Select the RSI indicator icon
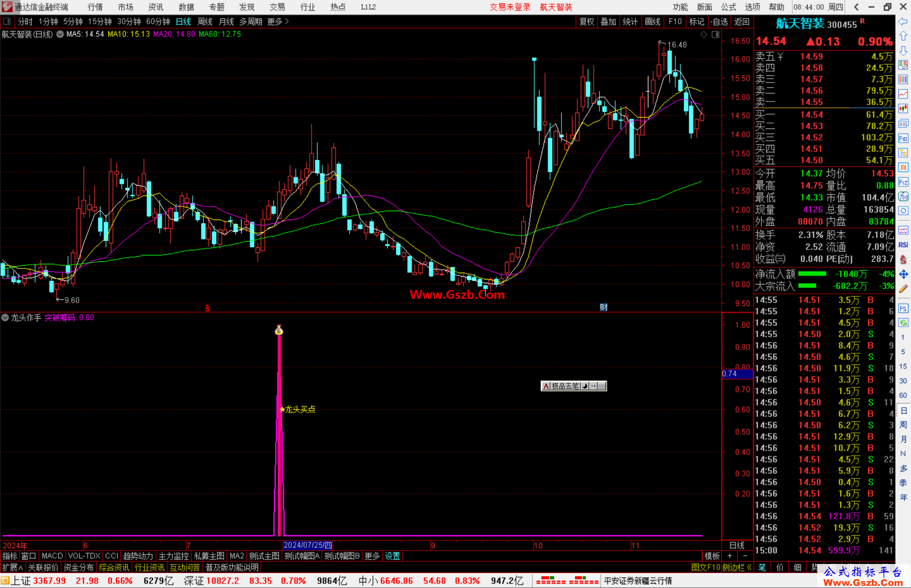Screen dimensions: 911x588 click(903, 245)
